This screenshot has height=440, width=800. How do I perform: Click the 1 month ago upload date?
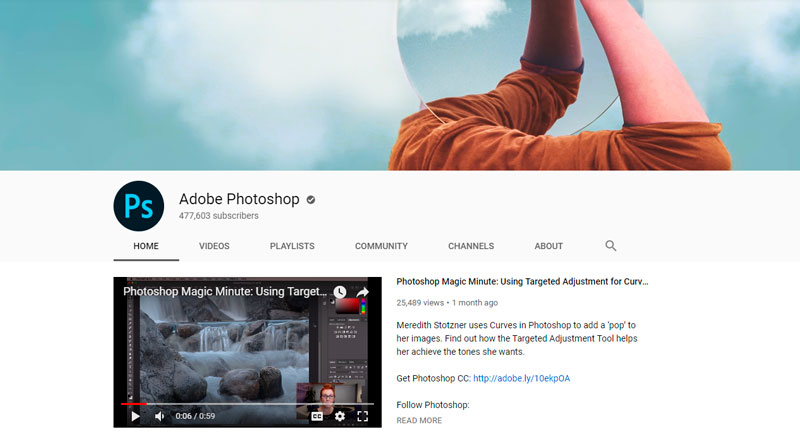[x=475, y=303]
